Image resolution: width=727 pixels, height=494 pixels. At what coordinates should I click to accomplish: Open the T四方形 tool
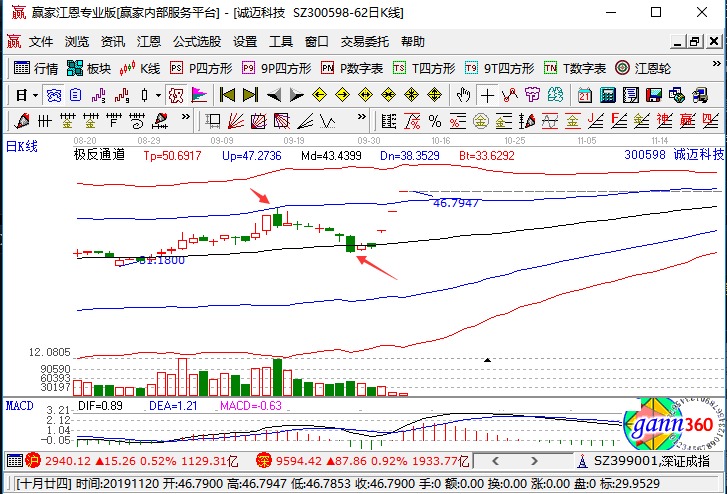tap(424, 69)
